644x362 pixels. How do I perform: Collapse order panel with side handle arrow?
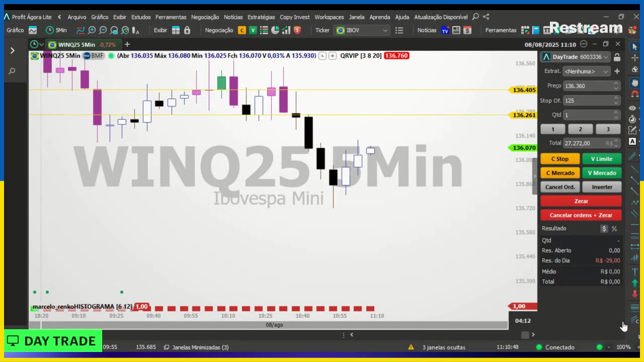point(535,176)
